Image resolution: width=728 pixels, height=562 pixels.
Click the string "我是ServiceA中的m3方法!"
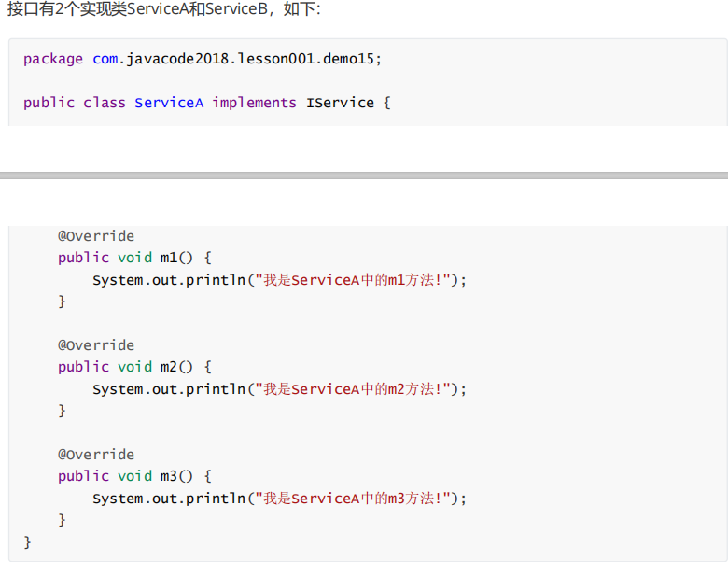coord(354,499)
